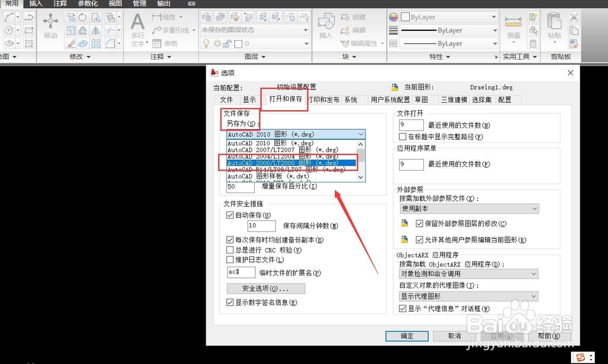The width and height of the screenshot is (608, 364).
Task: Click the 保存间隔分钟数 field showing 10
Action: tap(261, 225)
